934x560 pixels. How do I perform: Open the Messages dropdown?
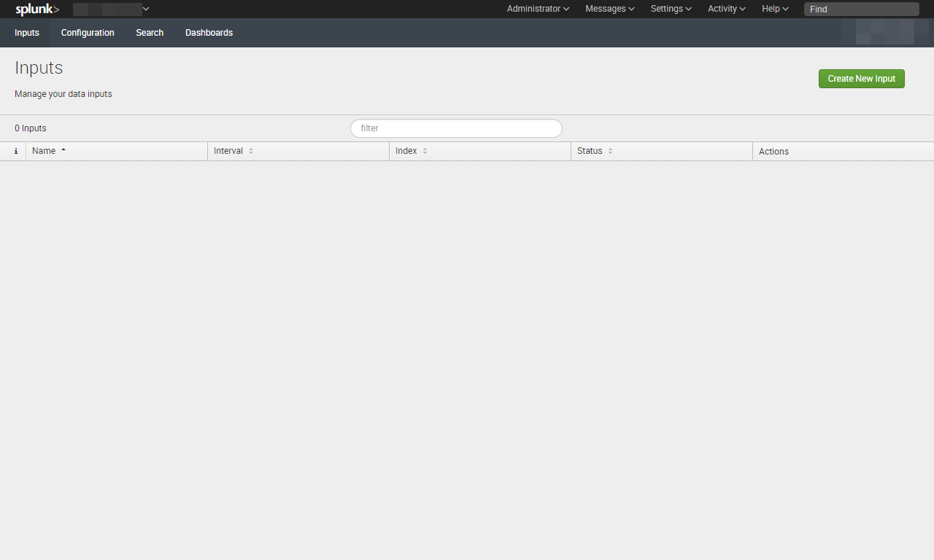(609, 9)
